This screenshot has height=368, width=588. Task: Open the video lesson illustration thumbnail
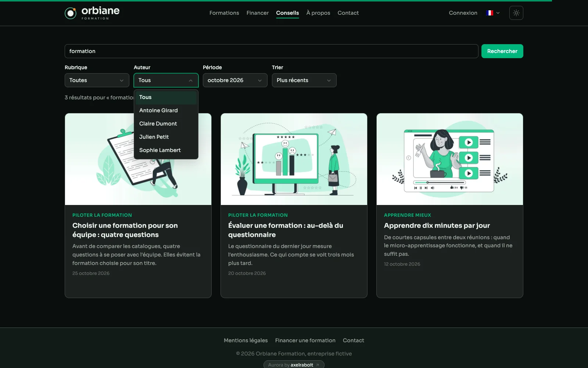[450, 159]
